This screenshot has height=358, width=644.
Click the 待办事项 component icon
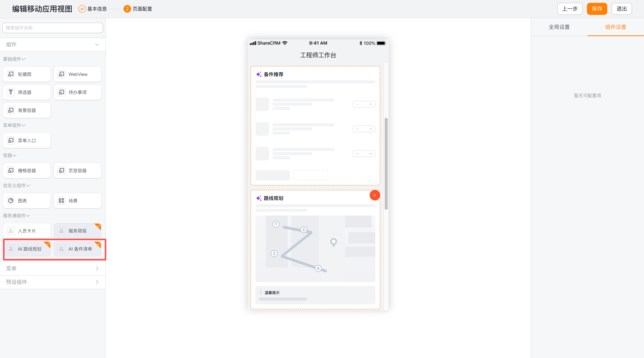62,92
